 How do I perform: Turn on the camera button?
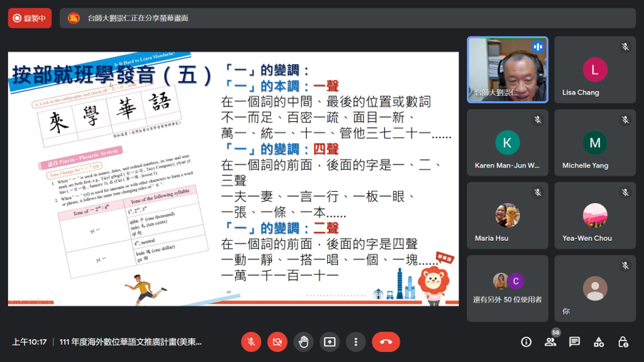click(277, 342)
